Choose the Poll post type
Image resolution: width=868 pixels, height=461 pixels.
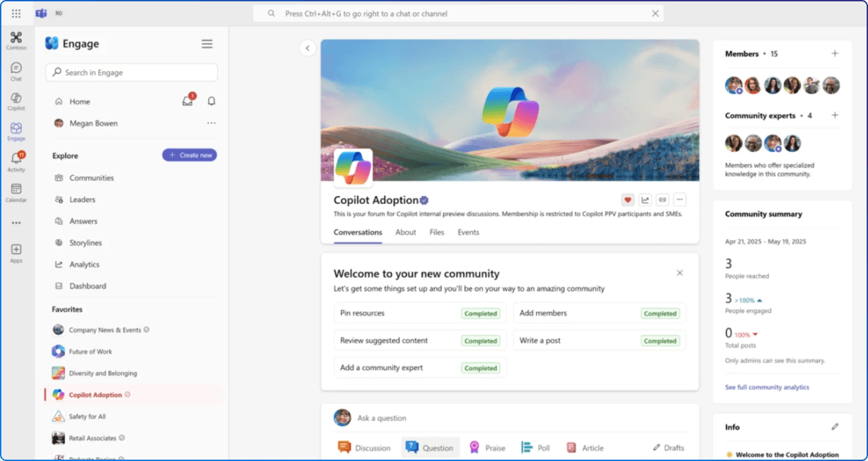[536, 447]
